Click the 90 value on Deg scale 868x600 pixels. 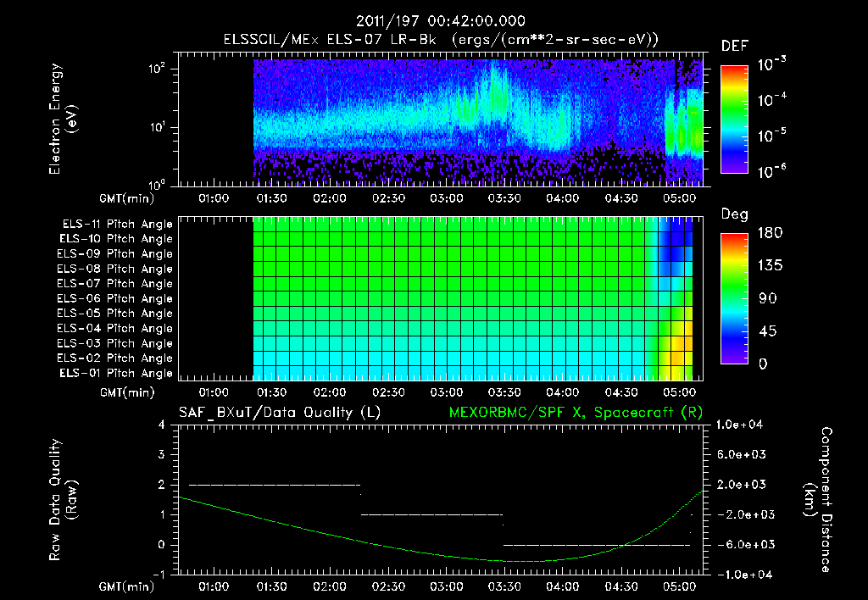[768, 299]
